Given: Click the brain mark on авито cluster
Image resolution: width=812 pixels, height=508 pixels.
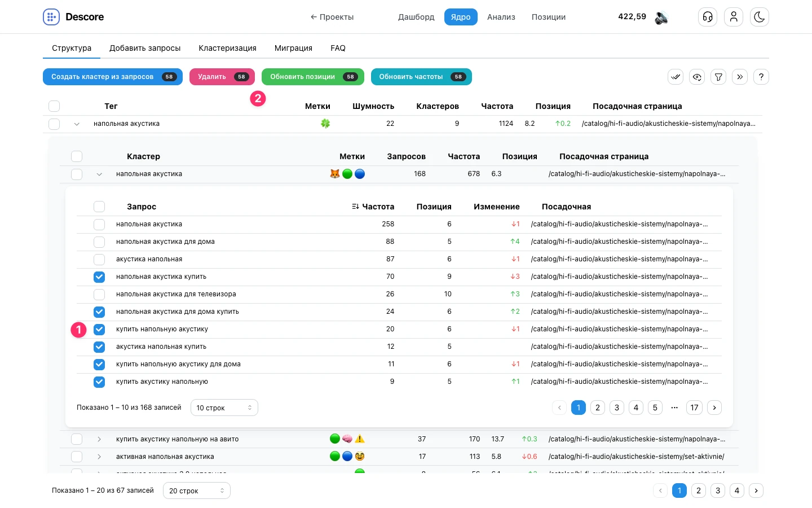Looking at the screenshot, I should tap(347, 439).
